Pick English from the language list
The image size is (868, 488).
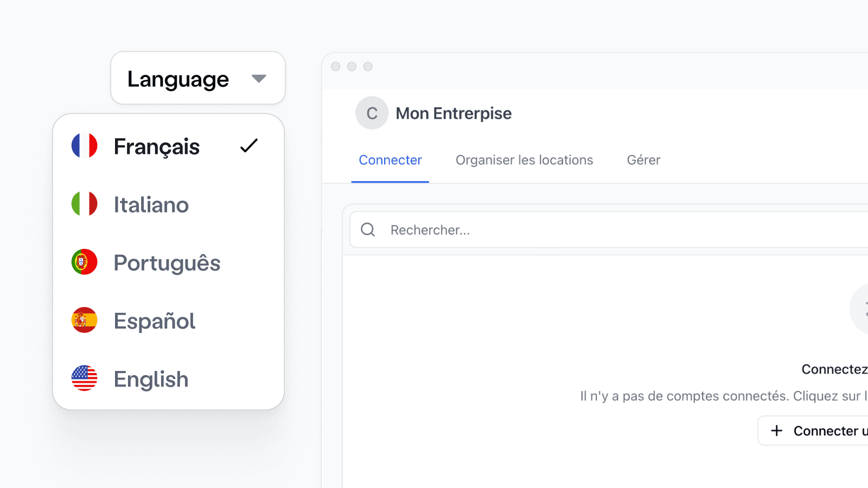(168, 379)
